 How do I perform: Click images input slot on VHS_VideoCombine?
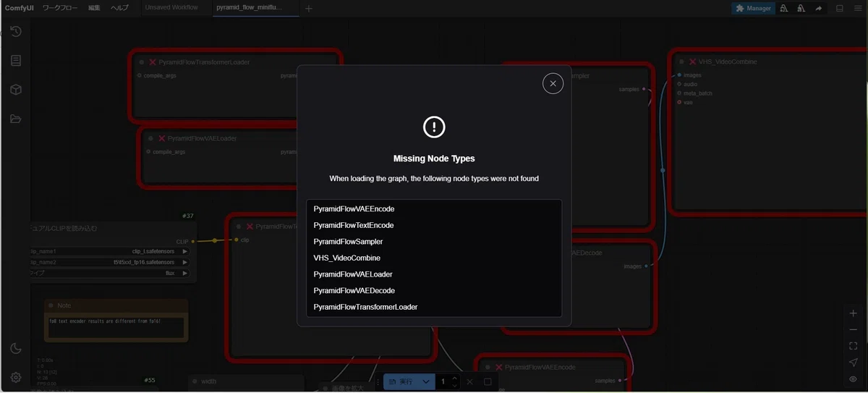coord(680,75)
